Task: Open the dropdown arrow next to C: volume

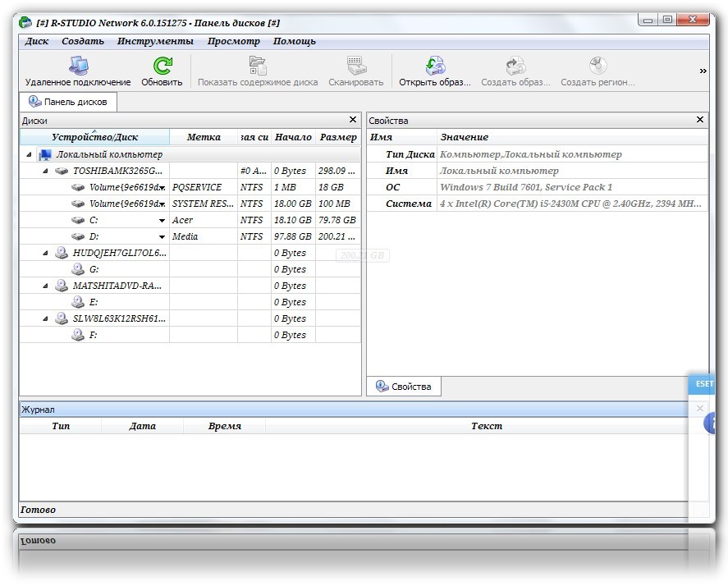Action: pos(162,221)
